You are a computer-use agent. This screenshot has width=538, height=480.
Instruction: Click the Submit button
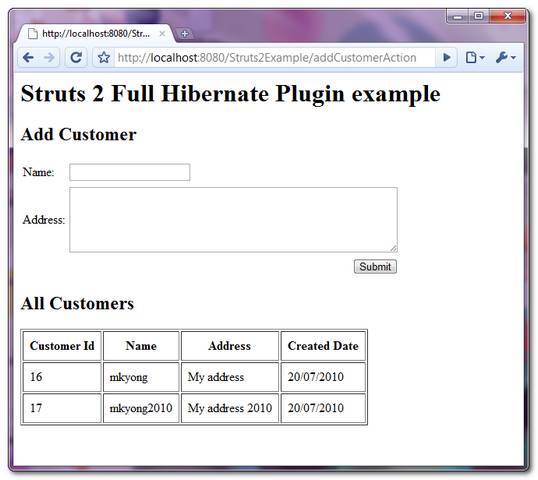coord(375,267)
